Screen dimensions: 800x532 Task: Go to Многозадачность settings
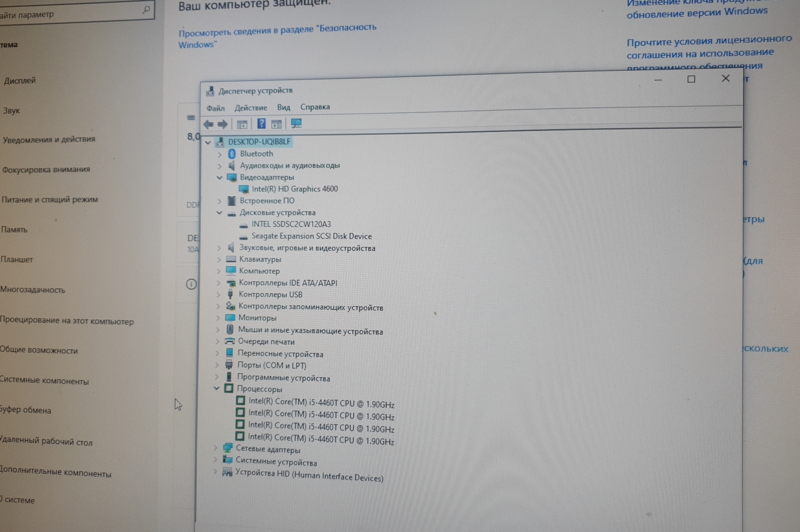[x=33, y=290]
